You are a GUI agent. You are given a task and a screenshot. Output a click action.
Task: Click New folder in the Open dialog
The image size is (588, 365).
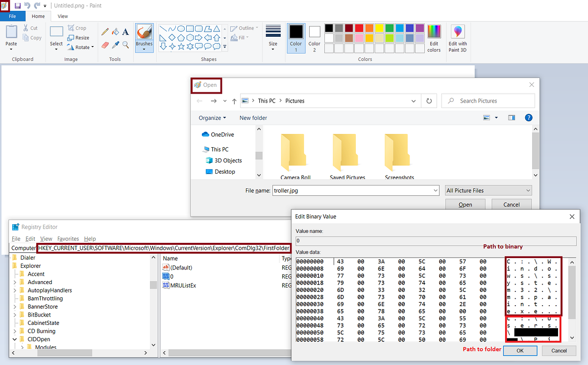[x=253, y=118]
